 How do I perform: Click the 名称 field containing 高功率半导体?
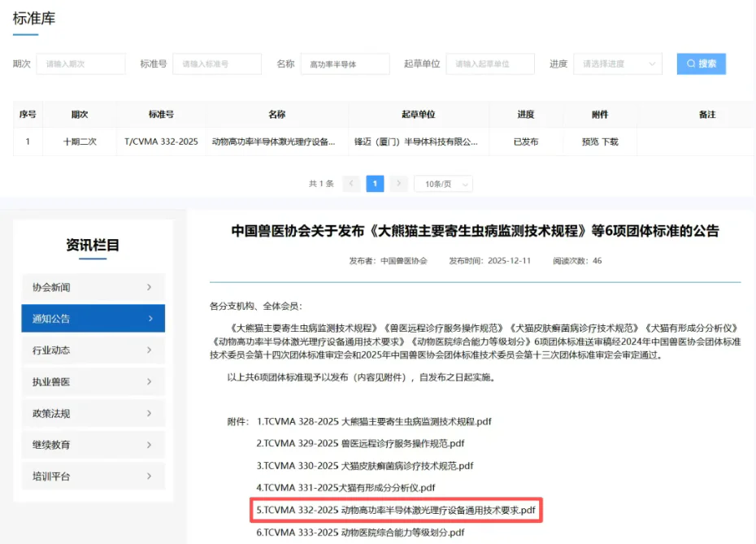tap(345, 63)
